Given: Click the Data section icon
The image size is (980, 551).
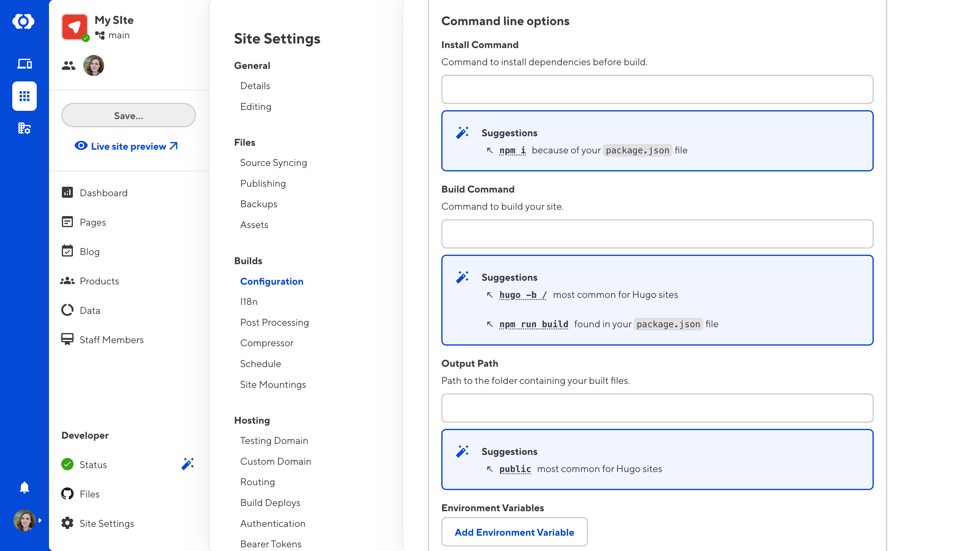Looking at the screenshot, I should tap(67, 310).
